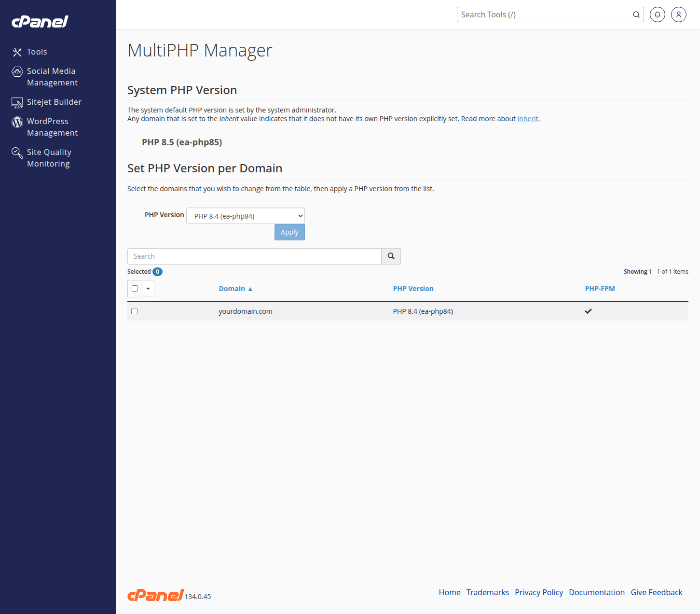Viewport: 700px width, 614px height.
Task: Click the Social Media Management icon
Action: coord(17,72)
